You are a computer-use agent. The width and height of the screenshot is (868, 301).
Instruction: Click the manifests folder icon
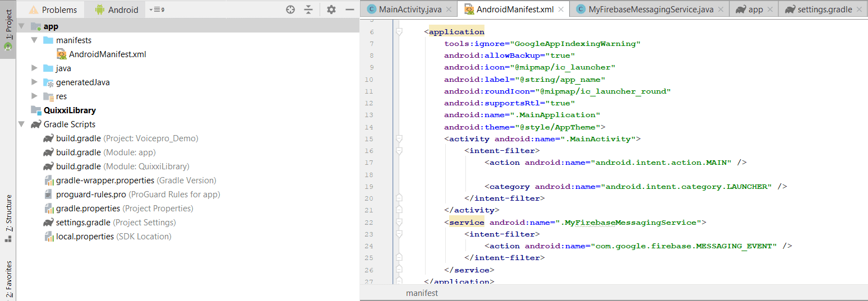pyautogui.click(x=48, y=40)
